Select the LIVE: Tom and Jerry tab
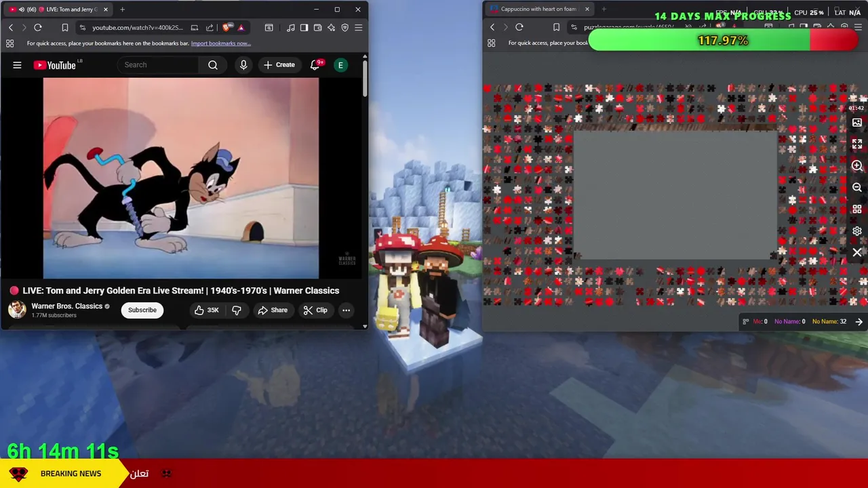Image resolution: width=868 pixels, height=488 pixels. pos(60,9)
